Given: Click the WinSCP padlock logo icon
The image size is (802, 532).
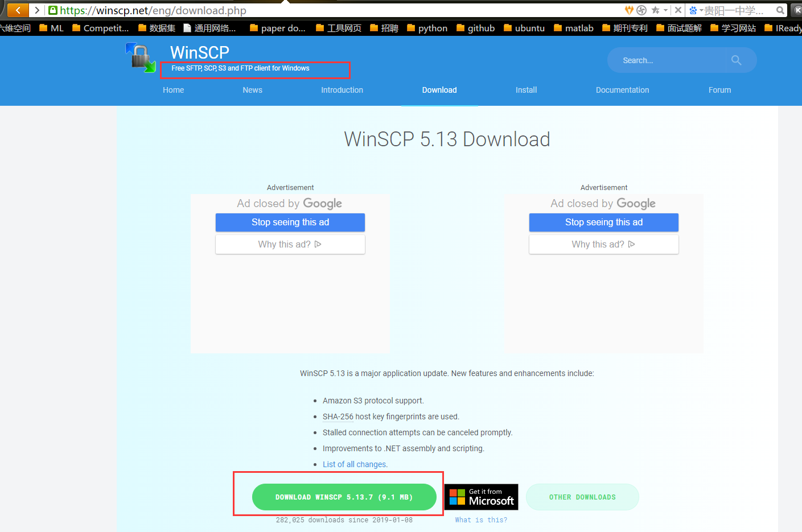Looking at the screenshot, I should (x=140, y=58).
